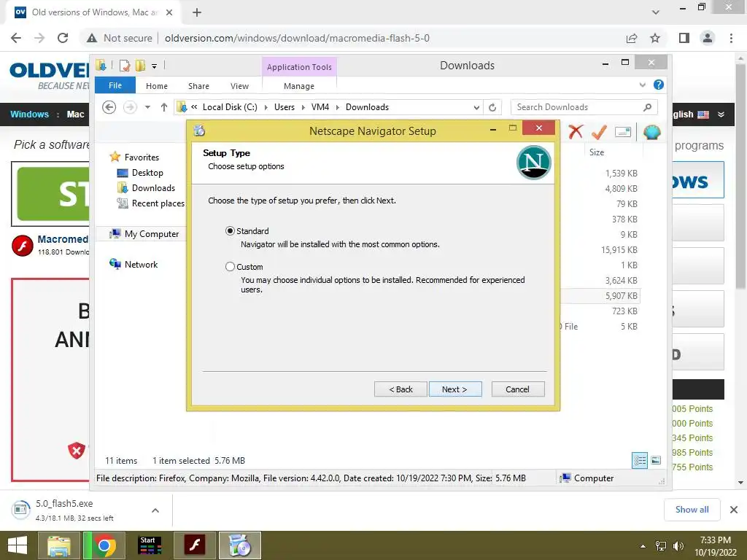The width and height of the screenshot is (747, 560).
Task: Open Chrome three-dot menu
Action: point(731,38)
